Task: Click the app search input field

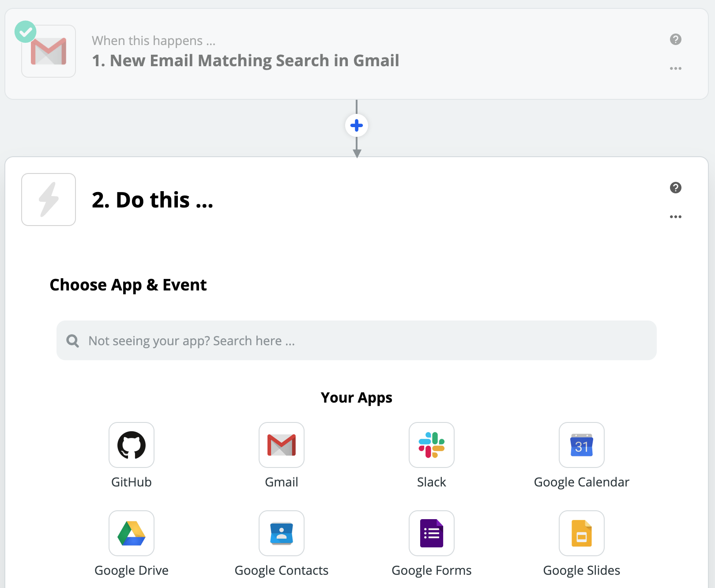Action: 357,340
